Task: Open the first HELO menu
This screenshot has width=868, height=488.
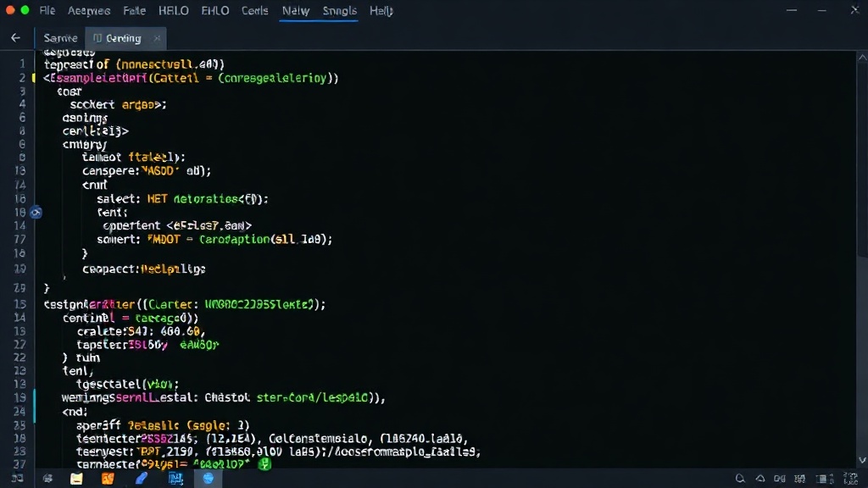Action: tap(173, 10)
